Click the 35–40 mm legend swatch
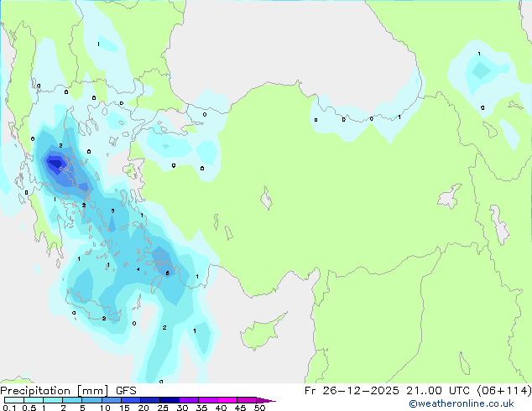 208,400
